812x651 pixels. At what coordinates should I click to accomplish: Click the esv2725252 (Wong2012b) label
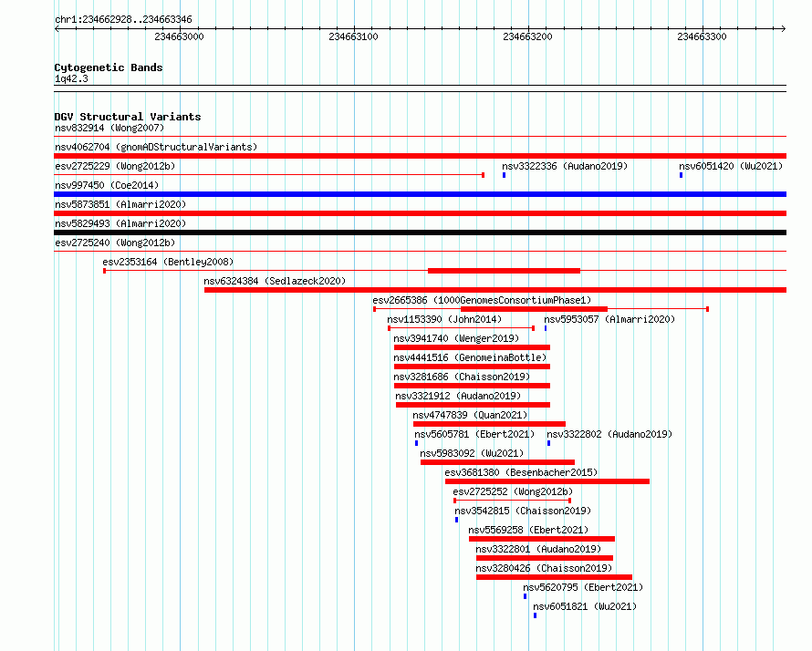pos(513,491)
